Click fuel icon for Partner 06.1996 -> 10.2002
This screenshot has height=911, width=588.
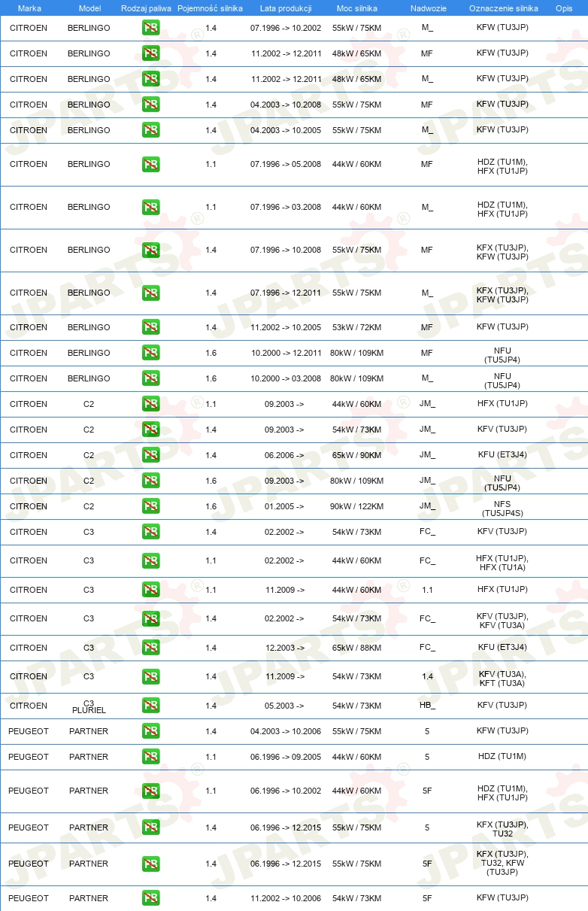pyautogui.click(x=150, y=791)
